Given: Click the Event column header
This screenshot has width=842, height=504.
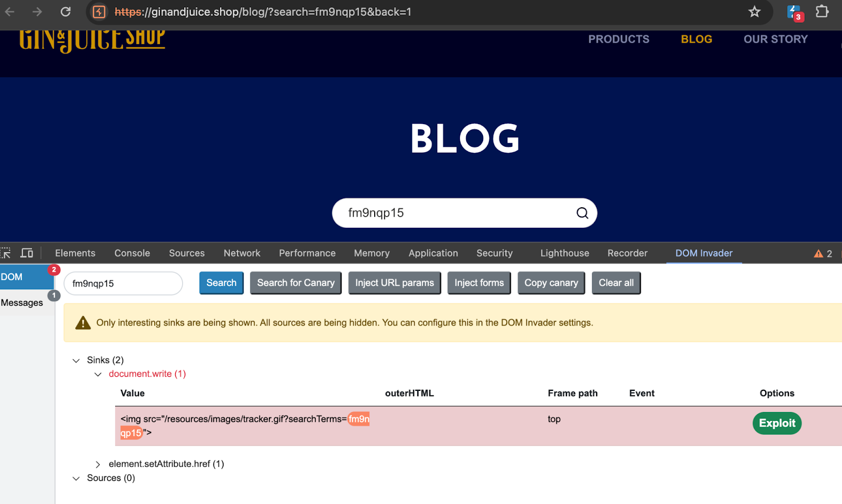Looking at the screenshot, I should (642, 394).
